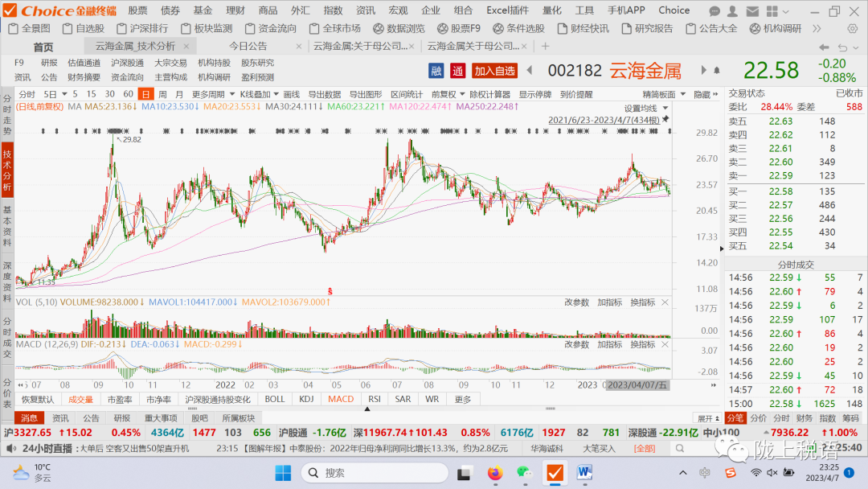Switch to 首页 tab
The width and height of the screenshot is (868, 489).
[43, 47]
